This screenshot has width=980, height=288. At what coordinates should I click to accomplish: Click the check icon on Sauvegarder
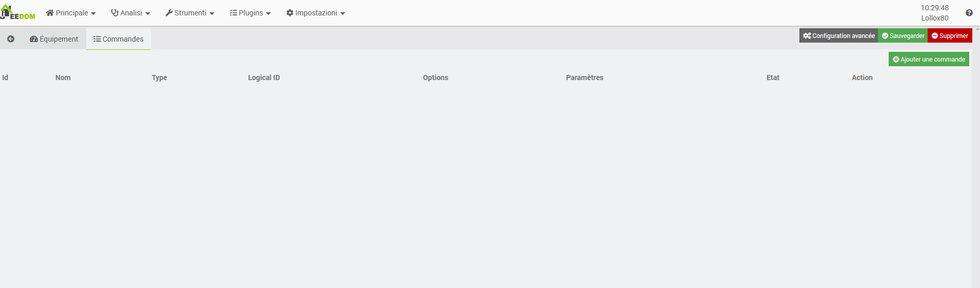pyautogui.click(x=885, y=36)
